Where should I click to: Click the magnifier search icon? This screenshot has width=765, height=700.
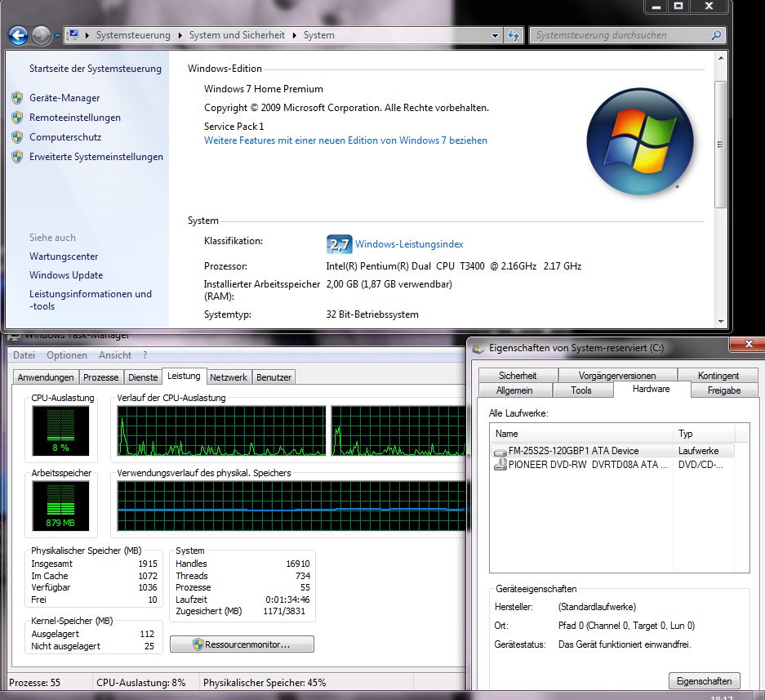(716, 35)
